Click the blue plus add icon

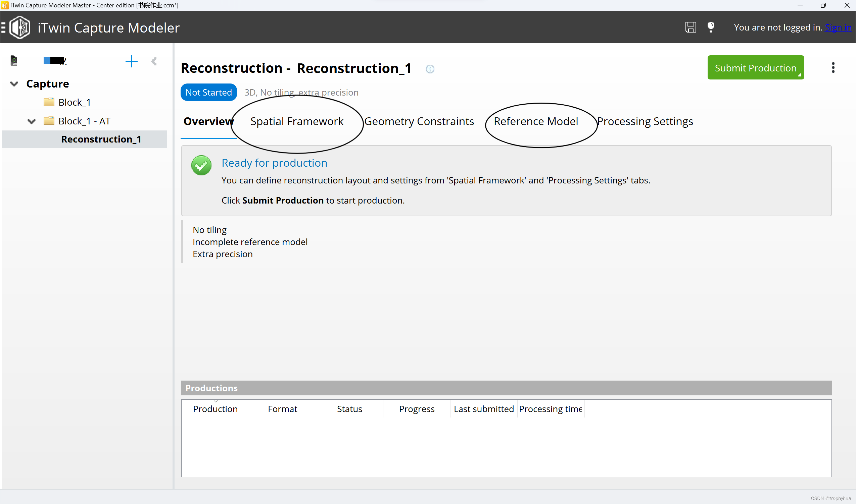click(x=131, y=61)
